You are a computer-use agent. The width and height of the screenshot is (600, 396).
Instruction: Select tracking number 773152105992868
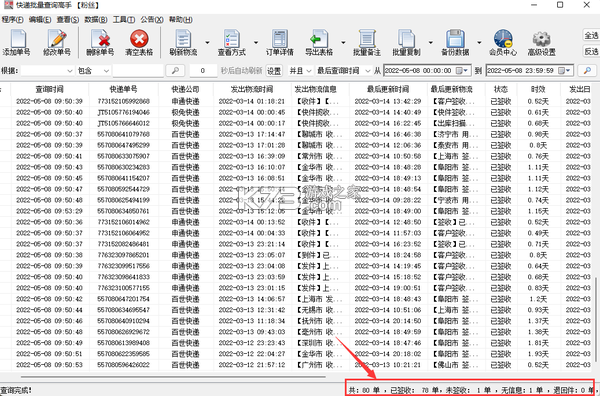click(123, 101)
